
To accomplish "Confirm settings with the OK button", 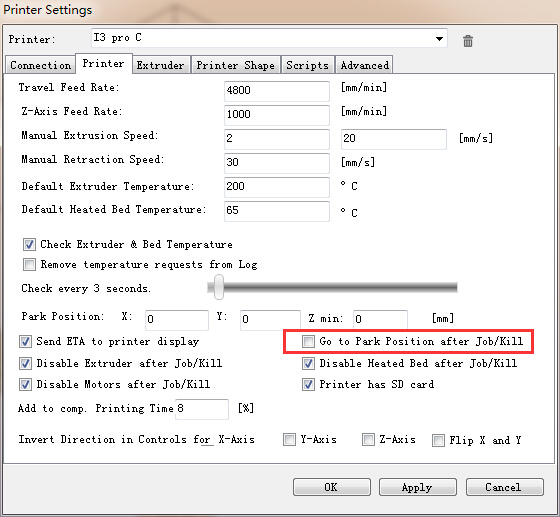I will click(x=331, y=487).
